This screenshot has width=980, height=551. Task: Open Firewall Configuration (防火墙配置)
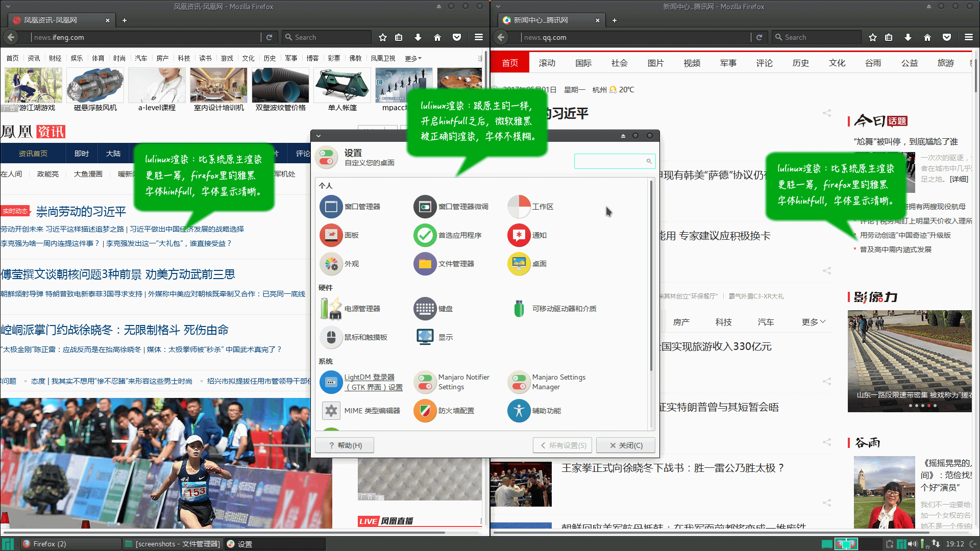pyautogui.click(x=444, y=411)
